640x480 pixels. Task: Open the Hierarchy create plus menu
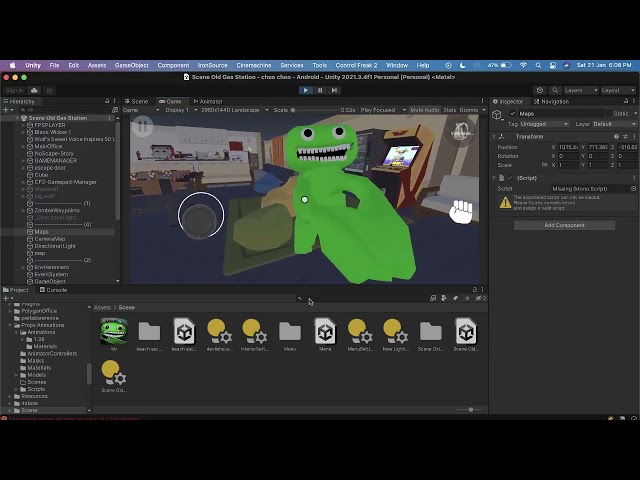tap(7, 110)
